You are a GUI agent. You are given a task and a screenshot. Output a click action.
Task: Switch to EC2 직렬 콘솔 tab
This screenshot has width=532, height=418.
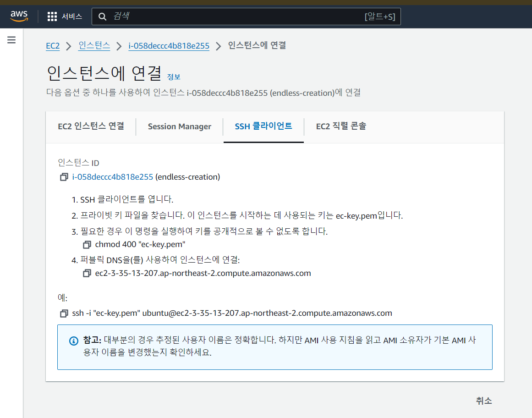coord(341,126)
